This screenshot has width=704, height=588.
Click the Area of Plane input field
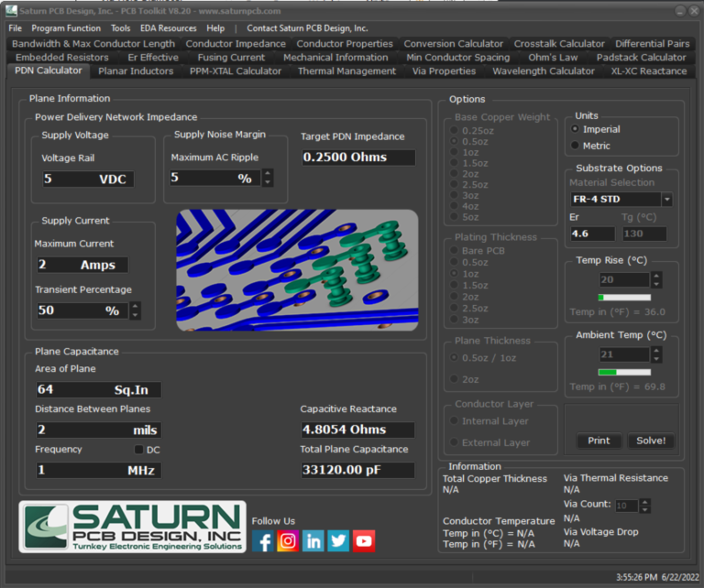pyautogui.click(x=98, y=389)
